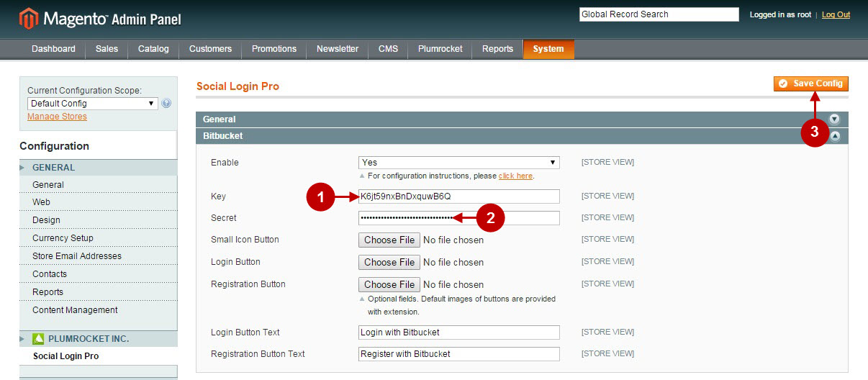
Task: Edit the Registration Button Text field
Action: pyautogui.click(x=459, y=354)
